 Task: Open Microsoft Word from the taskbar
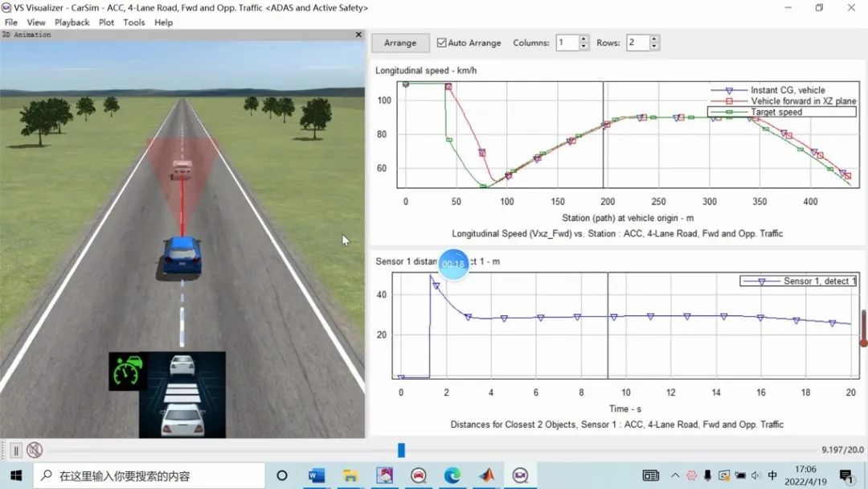317,475
